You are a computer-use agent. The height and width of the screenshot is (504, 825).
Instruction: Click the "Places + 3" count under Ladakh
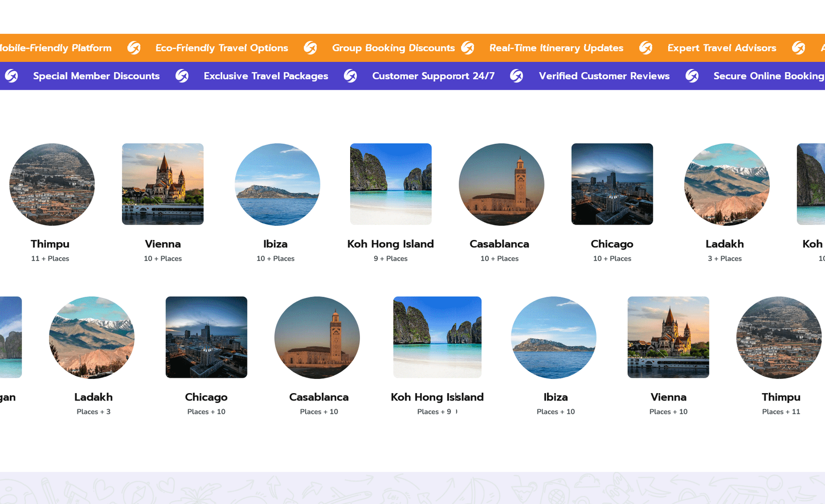click(x=93, y=412)
